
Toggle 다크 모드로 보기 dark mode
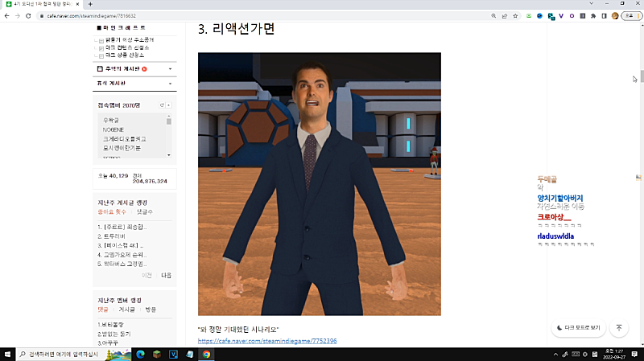click(x=577, y=327)
